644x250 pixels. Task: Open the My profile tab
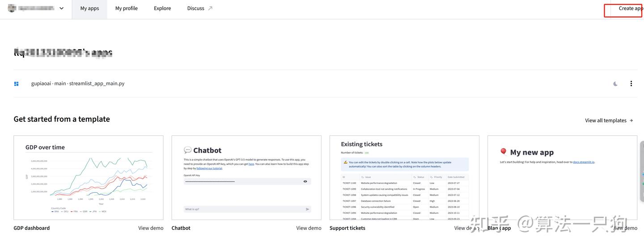[126, 8]
